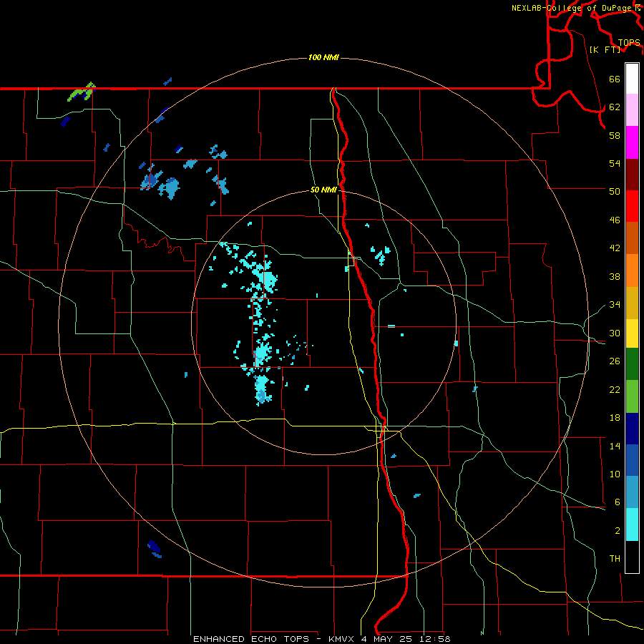The height and width of the screenshot is (644, 644).
Task: Click the light blue legend swatch
Action: pos(632,492)
